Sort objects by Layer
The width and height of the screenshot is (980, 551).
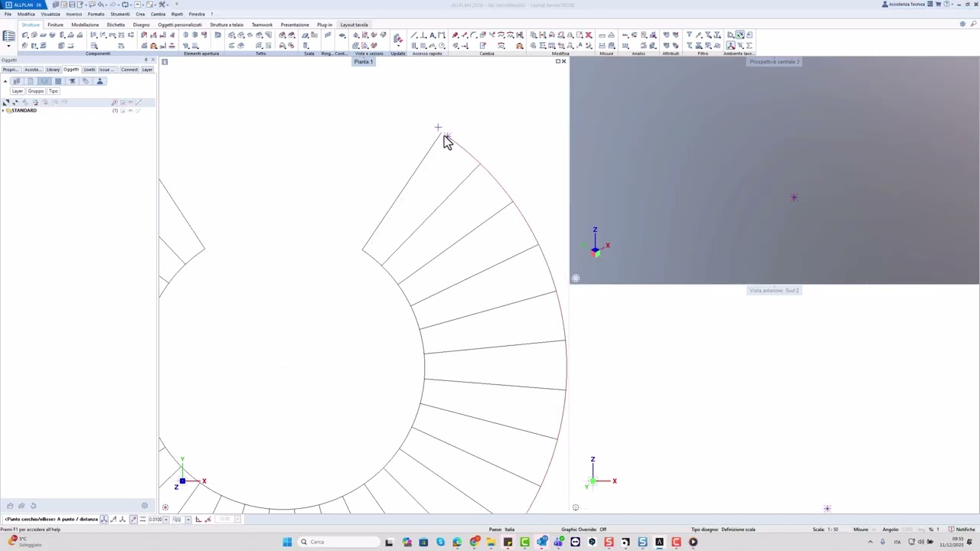(x=18, y=91)
